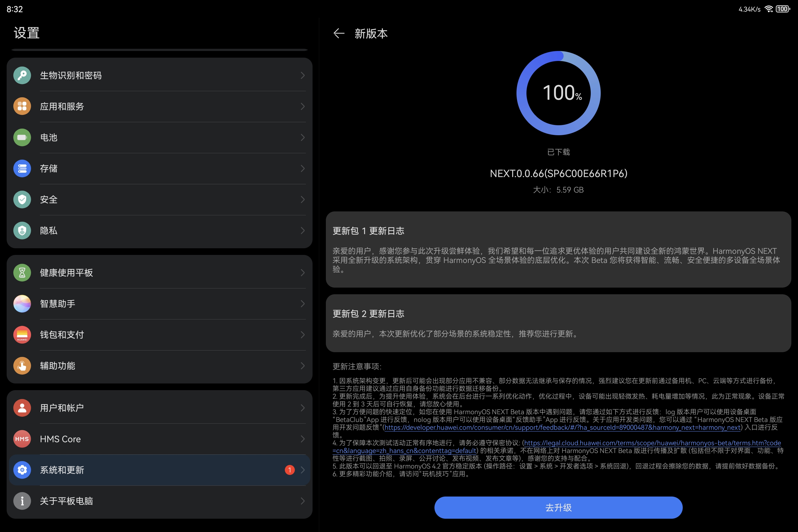Tap the 设置 title header
The height and width of the screenshot is (532, 798).
[x=27, y=33]
